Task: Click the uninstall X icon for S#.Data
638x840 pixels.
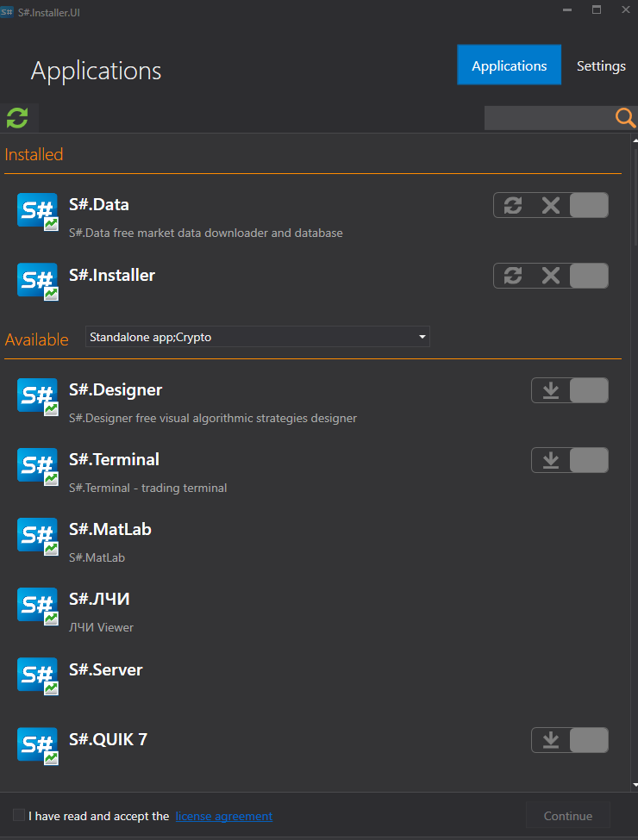Action: click(550, 205)
